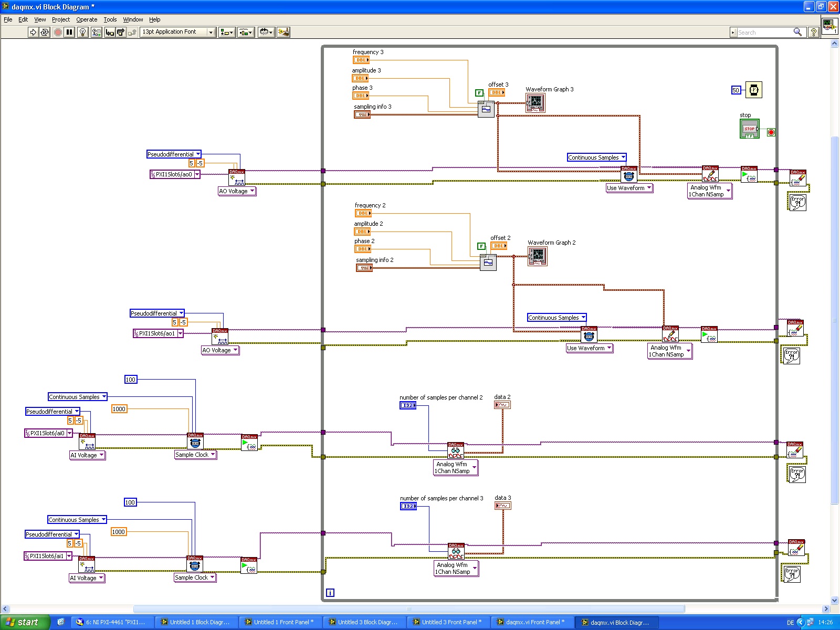
Task: Open the Operate menu
Action: 87,19
